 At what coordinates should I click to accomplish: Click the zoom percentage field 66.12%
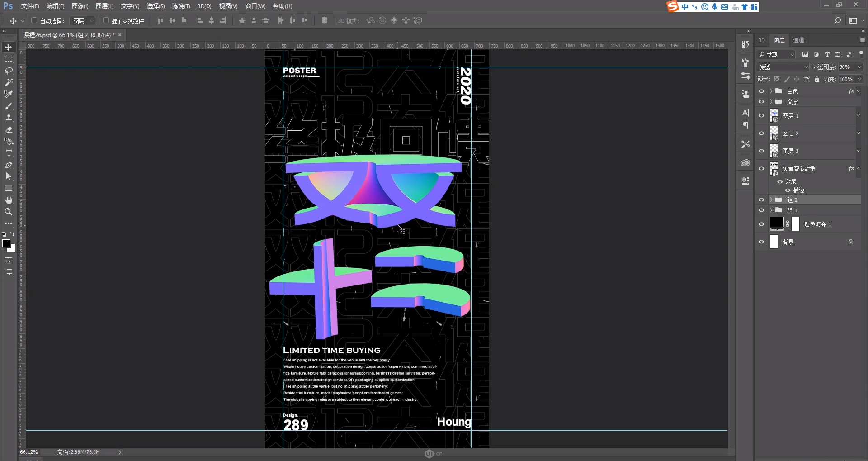(x=29, y=452)
